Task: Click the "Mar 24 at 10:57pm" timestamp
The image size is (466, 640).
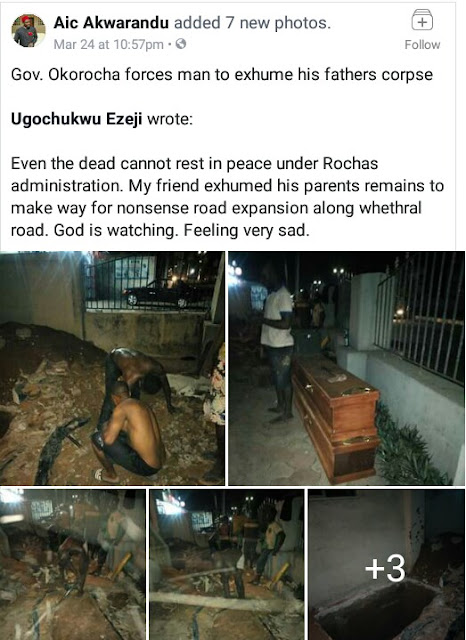Action: click(109, 44)
